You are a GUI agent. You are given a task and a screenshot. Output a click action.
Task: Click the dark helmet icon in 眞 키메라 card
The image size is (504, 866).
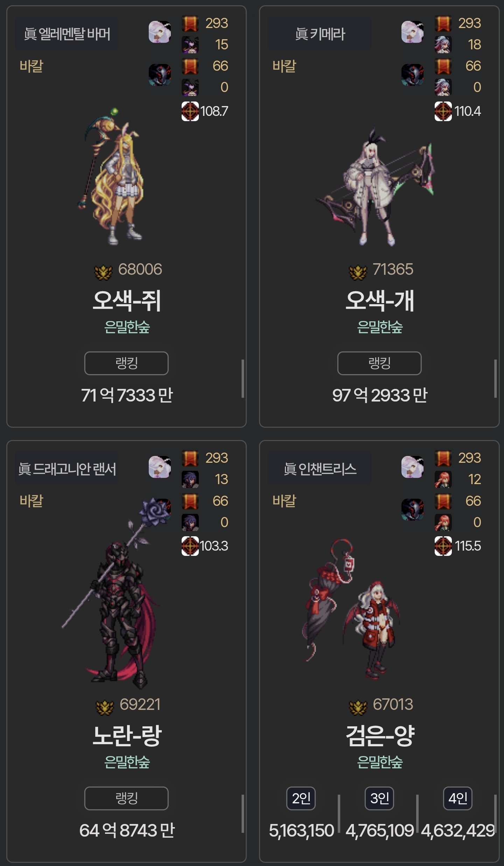click(x=412, y=75)
